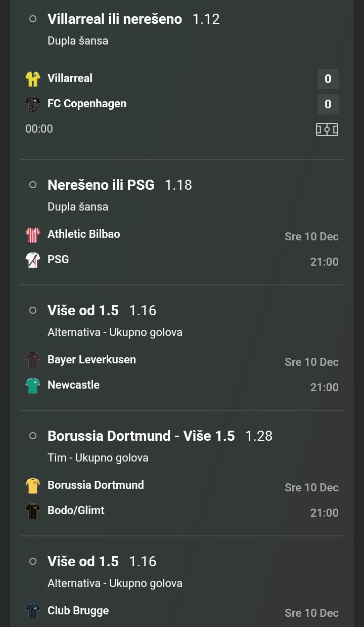Click the Borussia Dortmund - Više 1.5 title

(x=141, y=436)
